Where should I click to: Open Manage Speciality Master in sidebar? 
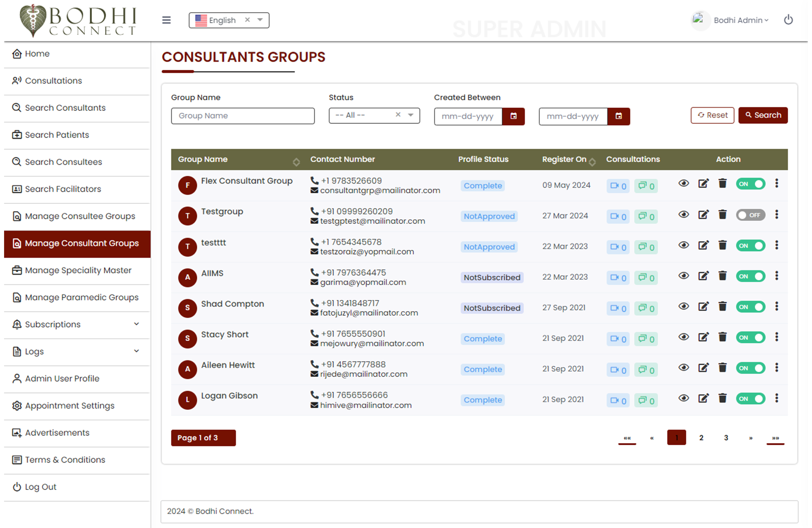tap(77, 270)
